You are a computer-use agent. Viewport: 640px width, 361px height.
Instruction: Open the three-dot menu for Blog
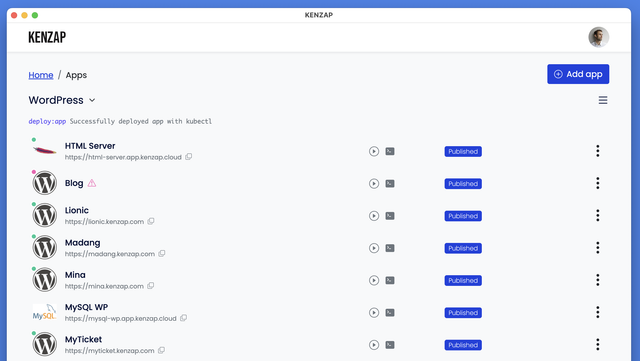click(x=598, y=183)
